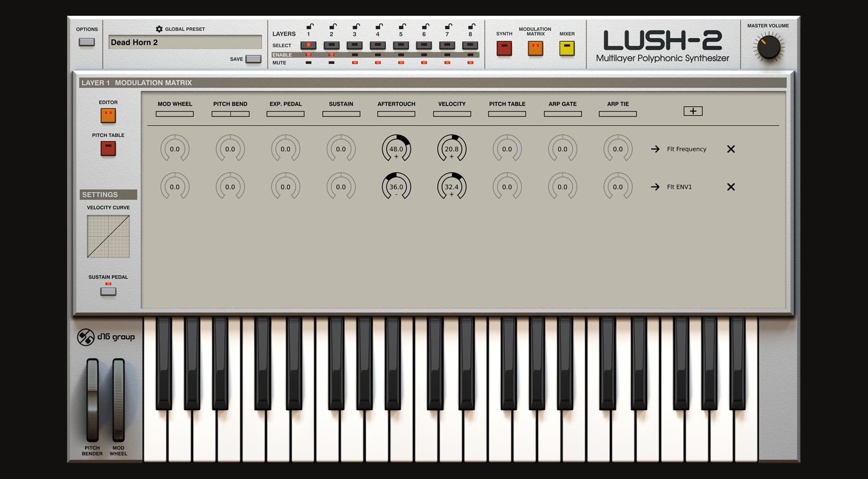Toggle enable LED for layer 1
This screenshot has width=868, height=479.
(308, 55)
